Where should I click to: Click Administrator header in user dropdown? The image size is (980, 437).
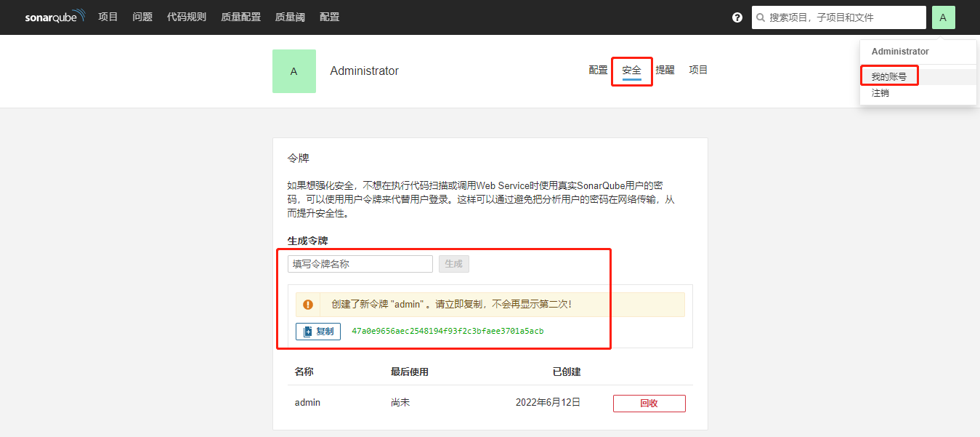click(900, 52)
